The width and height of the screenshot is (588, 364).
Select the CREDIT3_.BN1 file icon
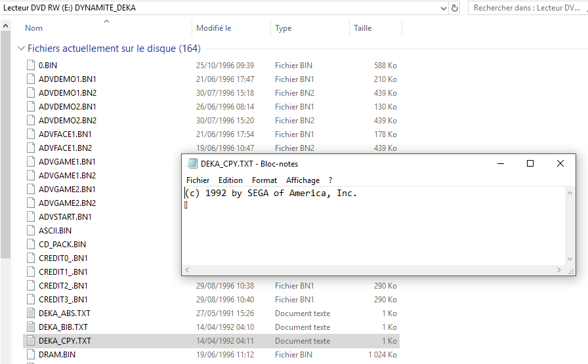tap(31, 300)
